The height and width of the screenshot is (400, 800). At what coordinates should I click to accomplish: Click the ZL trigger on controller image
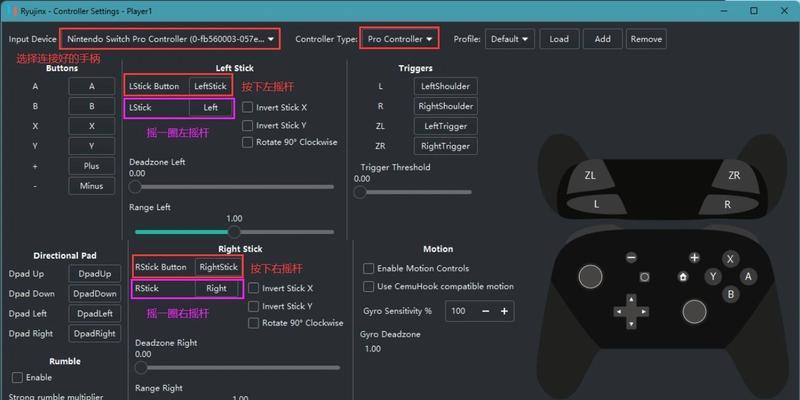pos(590,177)
